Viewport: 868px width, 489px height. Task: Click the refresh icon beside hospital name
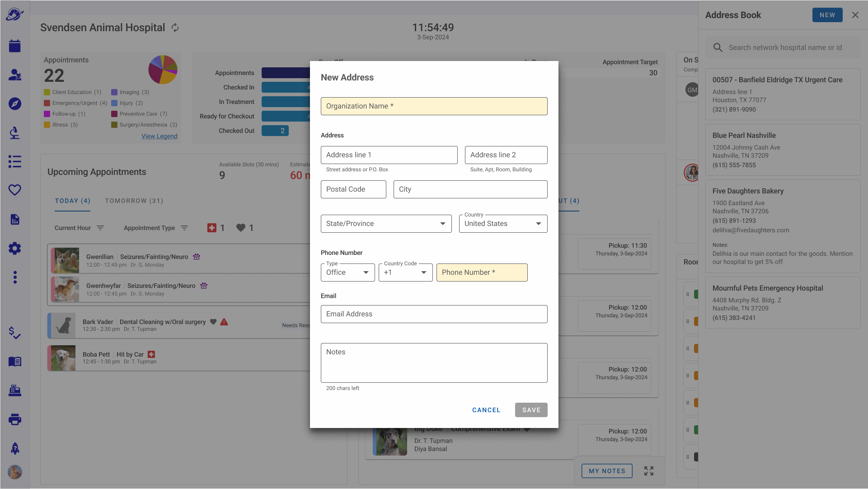pyautogui.click(x=175, y=28)
